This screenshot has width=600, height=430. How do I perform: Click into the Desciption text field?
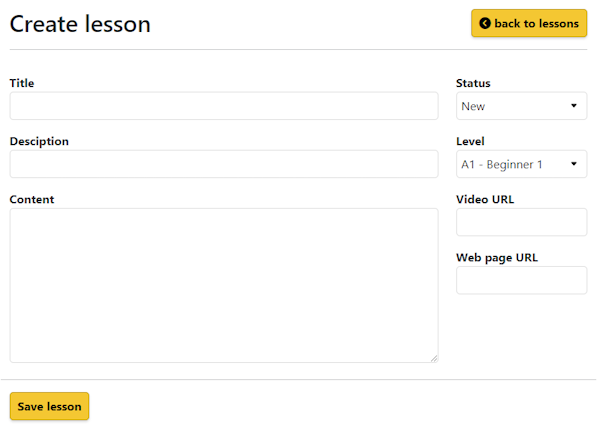224,164
